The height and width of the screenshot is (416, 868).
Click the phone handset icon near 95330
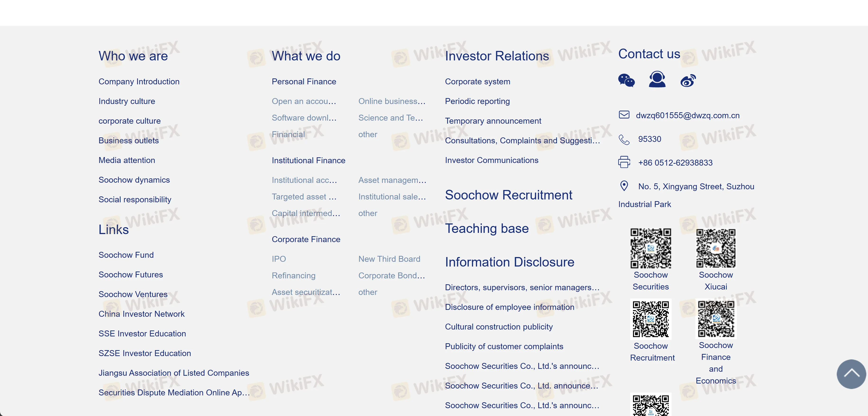point(624,139)
